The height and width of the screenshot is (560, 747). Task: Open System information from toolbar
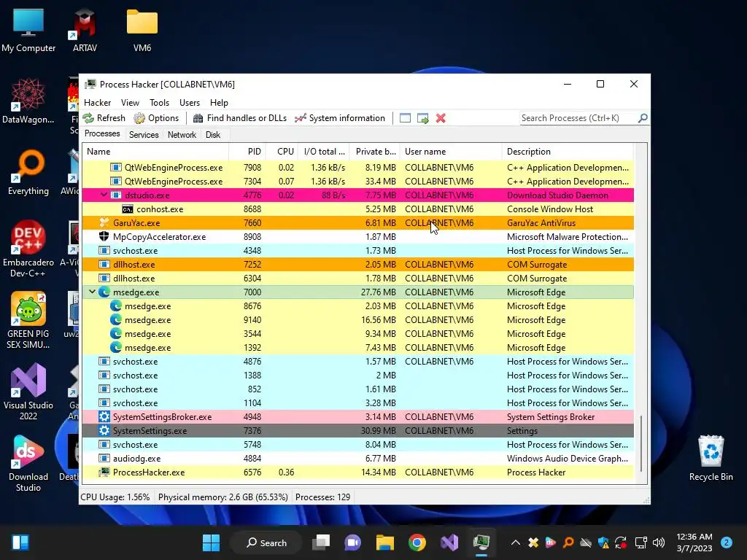coord(340,118)
